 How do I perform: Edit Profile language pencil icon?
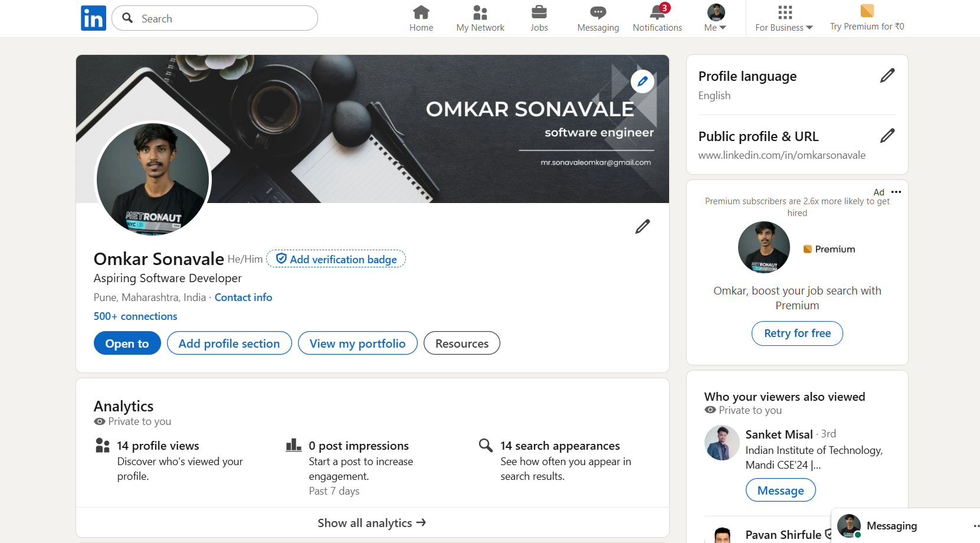click(x=887, y=76)
